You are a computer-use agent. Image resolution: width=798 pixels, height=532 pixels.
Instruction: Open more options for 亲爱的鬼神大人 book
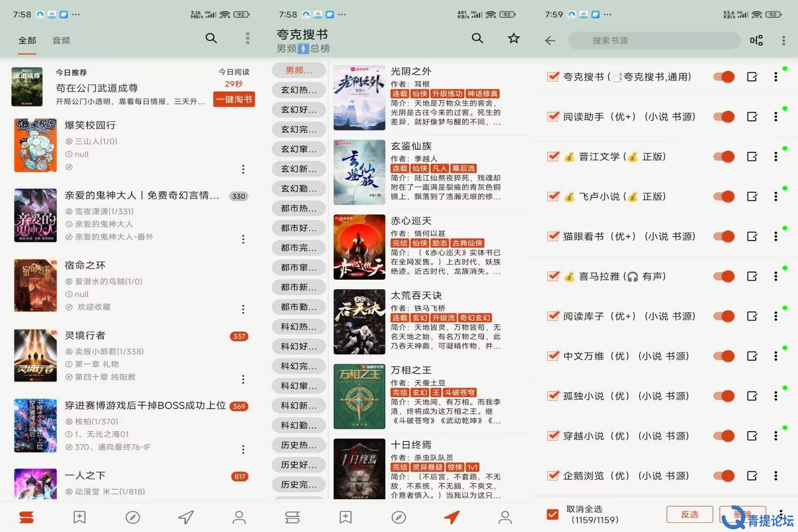[243, 239]
